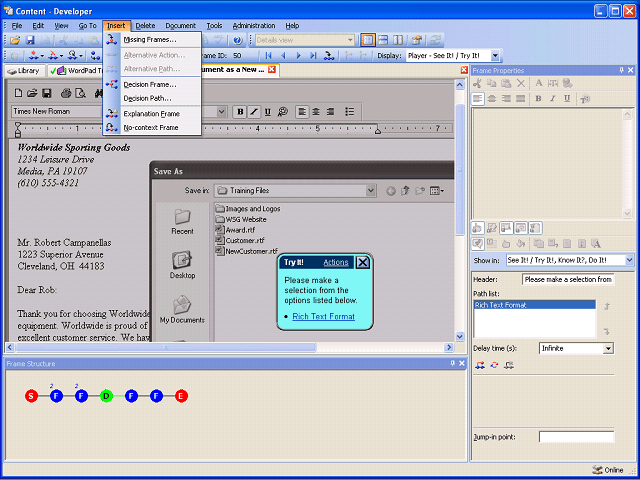Click Bold in Frame Properties toolbar
The image size is (640, 480).
point(538,98)
